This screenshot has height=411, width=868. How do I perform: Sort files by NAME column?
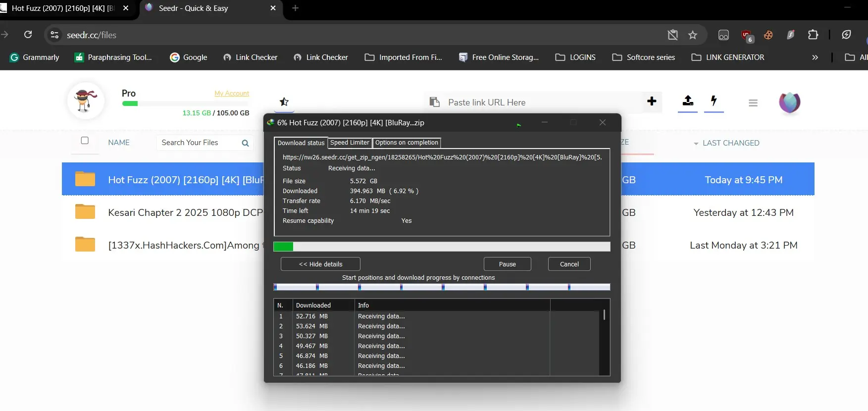[119, 143]
